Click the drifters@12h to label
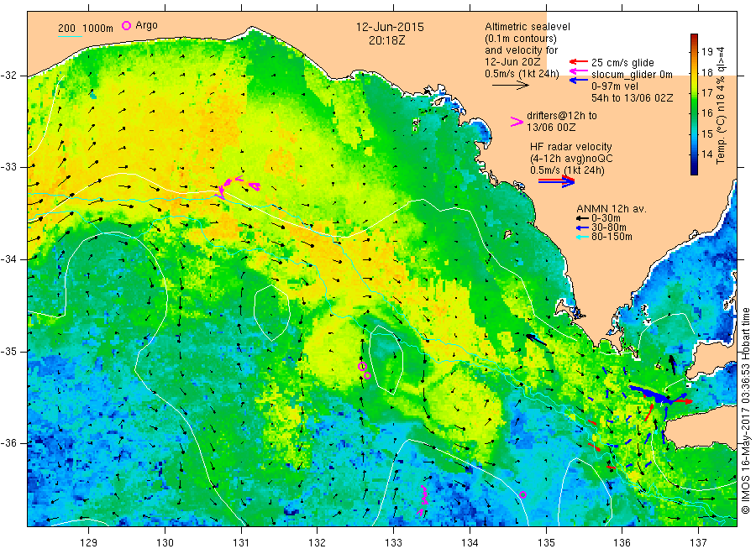Image resolution: width=756 pixels, height=554 pixels. (562, 116)
